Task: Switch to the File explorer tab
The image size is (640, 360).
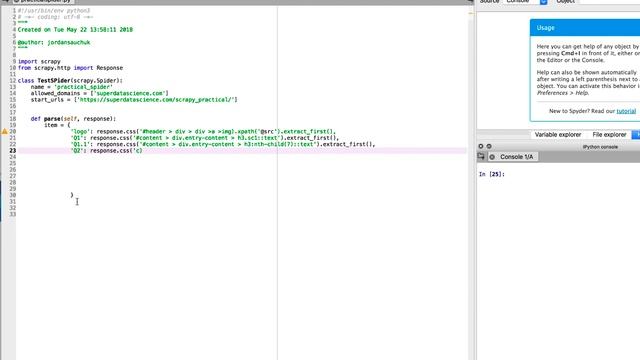Action: coord(609,135)
